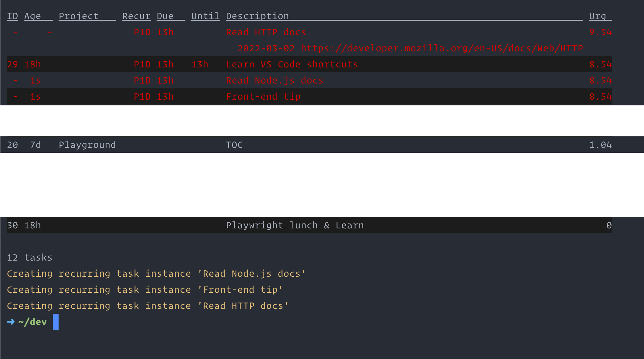Click the Urg column header
Image resolution: width=644 pixels, height=359 pixels.
pos(598,16)
